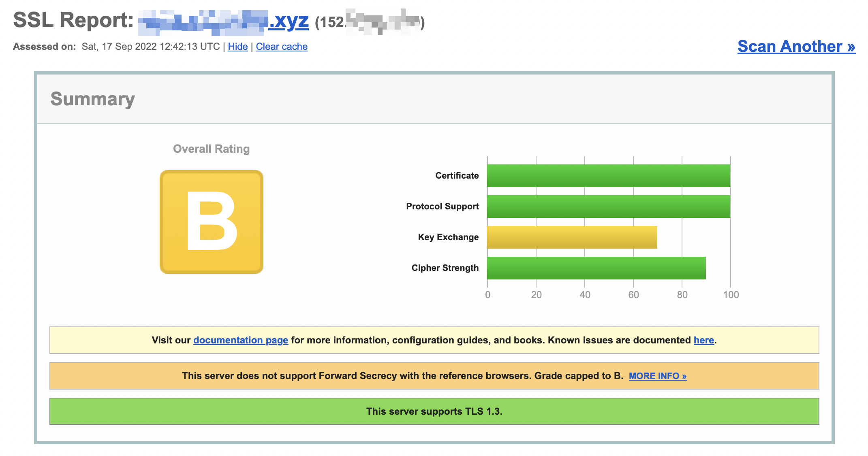Click the green Certificate score bar
868x456 pixels.
(608, 175)
